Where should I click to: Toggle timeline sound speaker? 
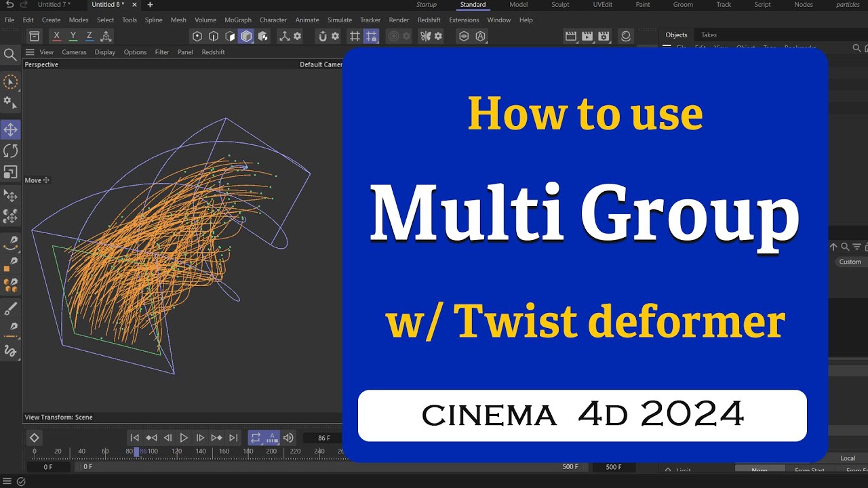click(288, 438)
